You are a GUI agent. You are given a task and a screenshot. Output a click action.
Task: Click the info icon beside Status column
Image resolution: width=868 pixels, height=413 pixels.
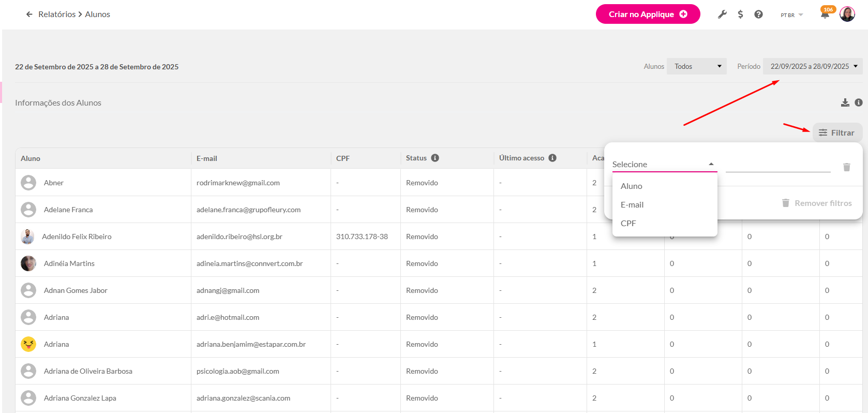tap(435, 158)
